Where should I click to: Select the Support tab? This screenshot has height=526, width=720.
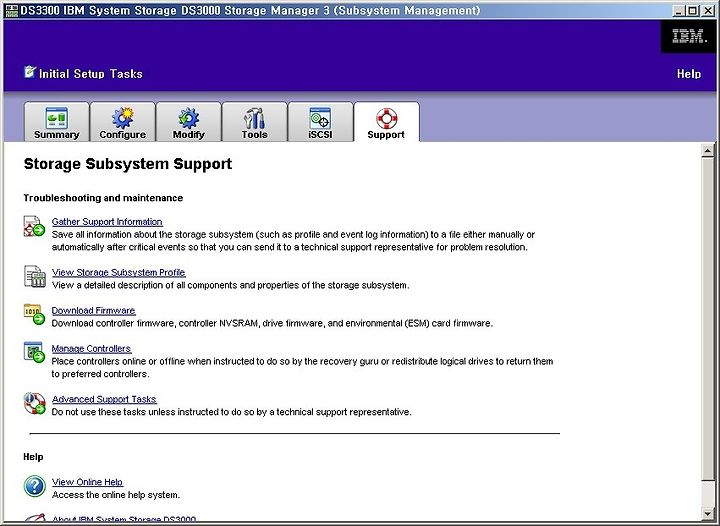point(386,122)
